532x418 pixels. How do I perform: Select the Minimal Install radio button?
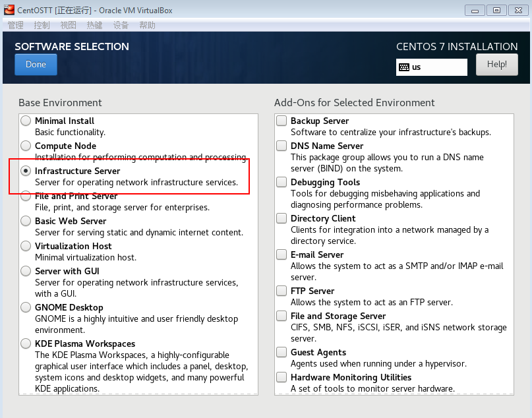[26, 121]
